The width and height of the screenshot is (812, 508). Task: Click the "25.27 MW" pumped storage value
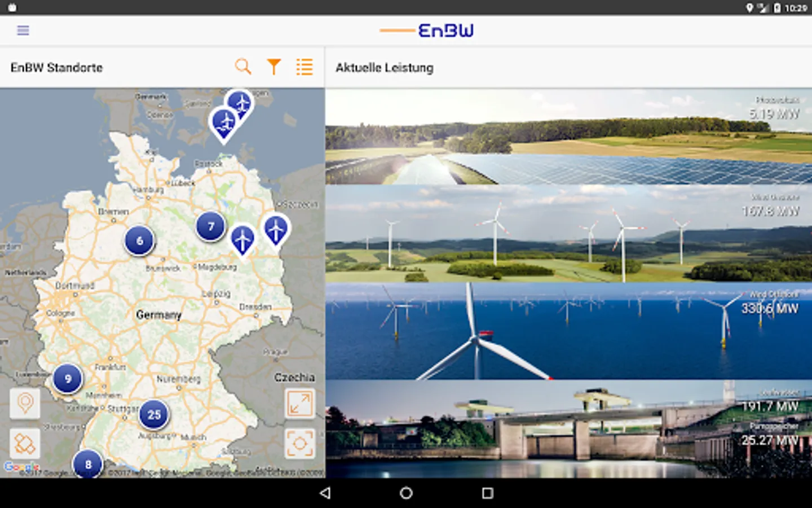770,440
